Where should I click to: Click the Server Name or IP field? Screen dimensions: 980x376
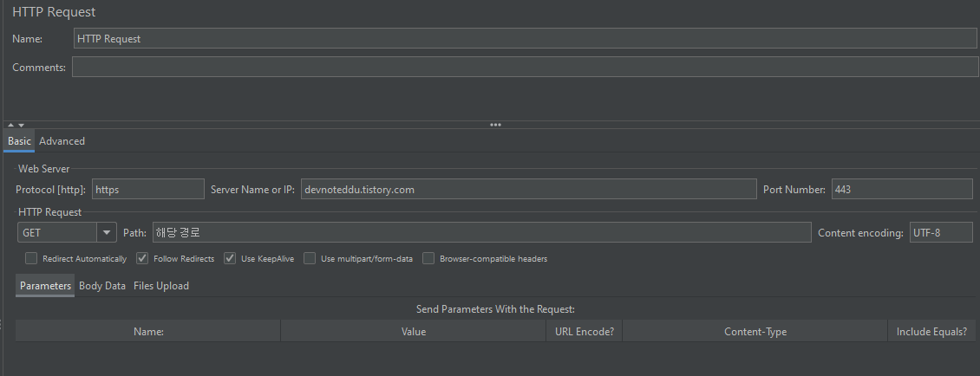coord(529,189)
